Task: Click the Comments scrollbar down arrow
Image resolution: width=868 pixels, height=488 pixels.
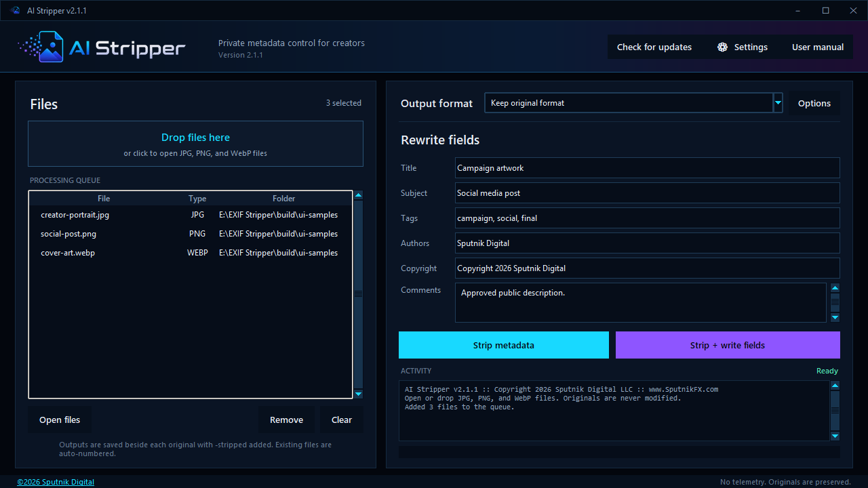Action: (x=835, y=317)
